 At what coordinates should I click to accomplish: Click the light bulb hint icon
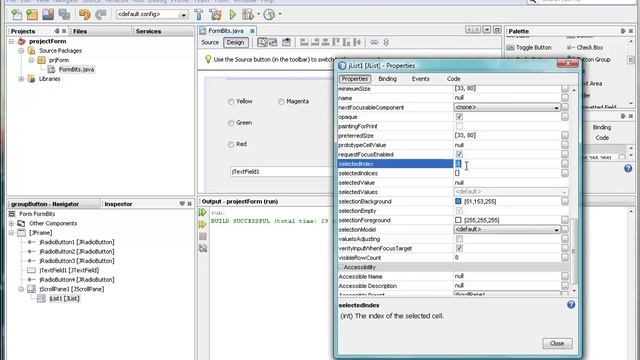tap(208, 59)
